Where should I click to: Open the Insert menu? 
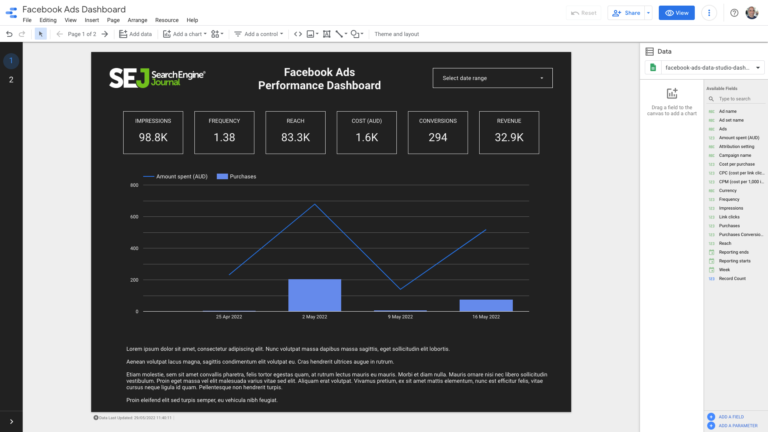point(92,20)
